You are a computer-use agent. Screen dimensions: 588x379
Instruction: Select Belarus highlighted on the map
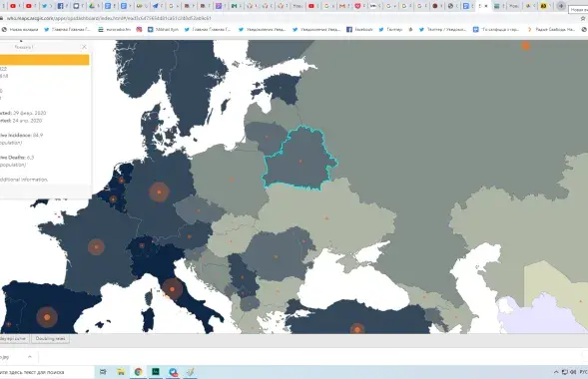point(300,161)
